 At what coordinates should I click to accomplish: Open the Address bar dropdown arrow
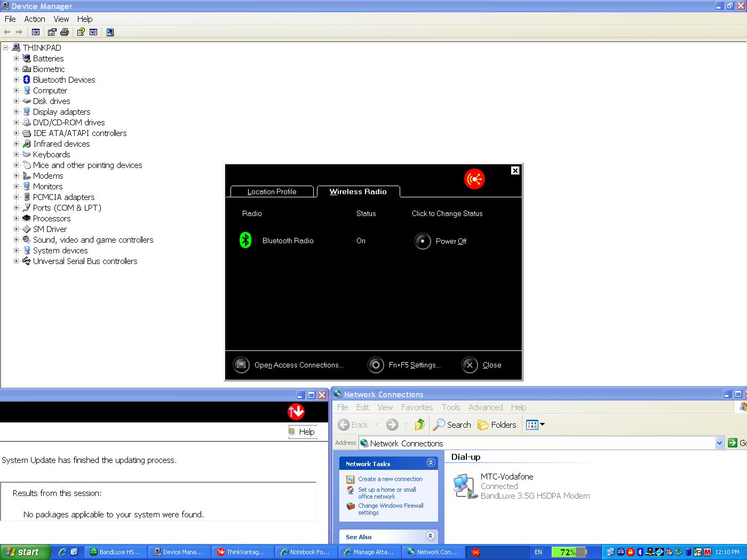(719, 443)
